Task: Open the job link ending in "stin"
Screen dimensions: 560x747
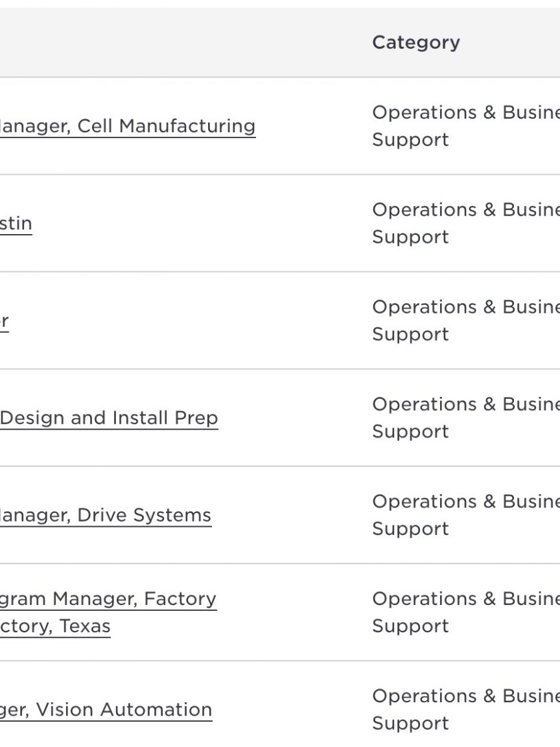Action: click(16, 223)
